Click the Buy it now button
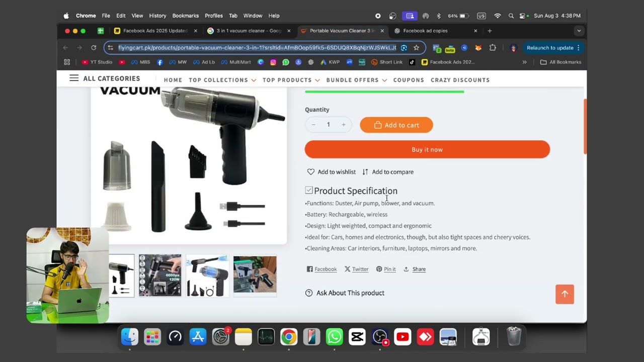The height and width of the screenshot is (362, 644). 427,149
